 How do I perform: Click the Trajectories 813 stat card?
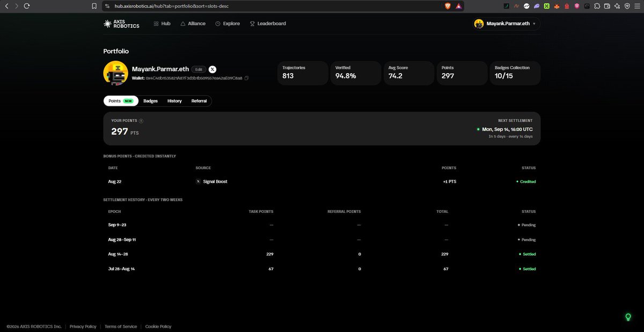pos(303,73)
